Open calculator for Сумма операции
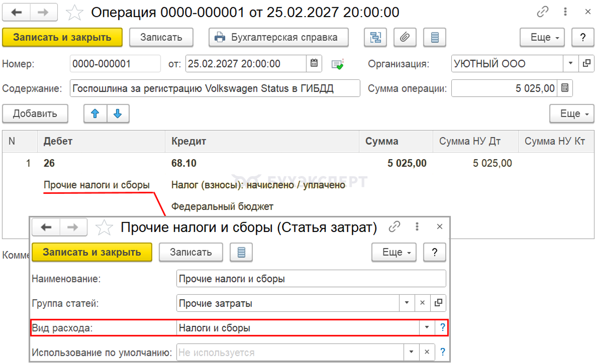Image resolution: width=599 pixels, height=364 pixels. [x=565, y=88]
